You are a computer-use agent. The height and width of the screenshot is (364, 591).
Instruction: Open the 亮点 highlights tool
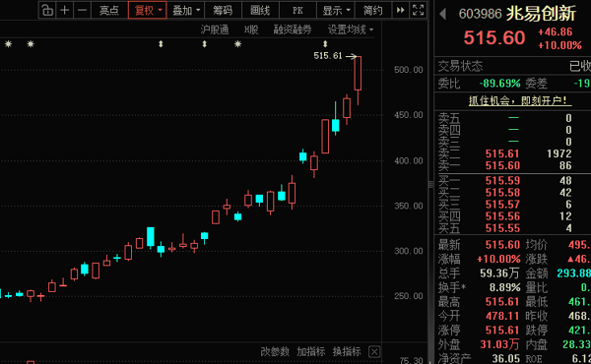pos(109,10)
